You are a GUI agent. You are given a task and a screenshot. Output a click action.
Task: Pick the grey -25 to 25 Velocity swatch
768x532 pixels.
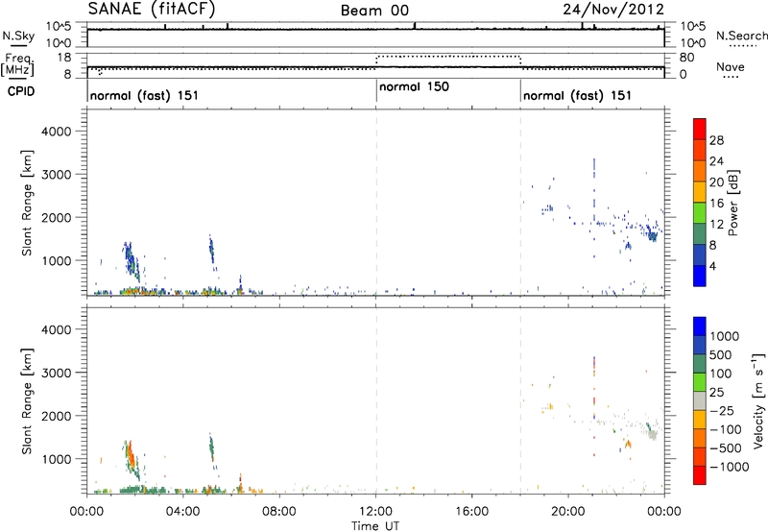(700, 400)
